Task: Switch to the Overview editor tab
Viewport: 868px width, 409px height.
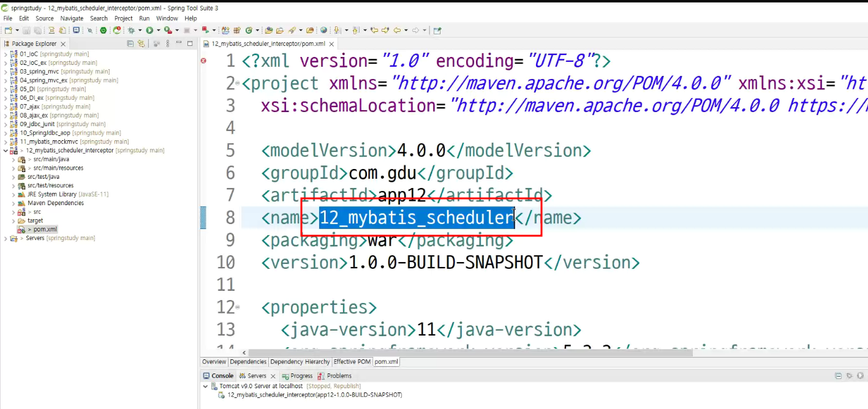Action: point(214,362)
